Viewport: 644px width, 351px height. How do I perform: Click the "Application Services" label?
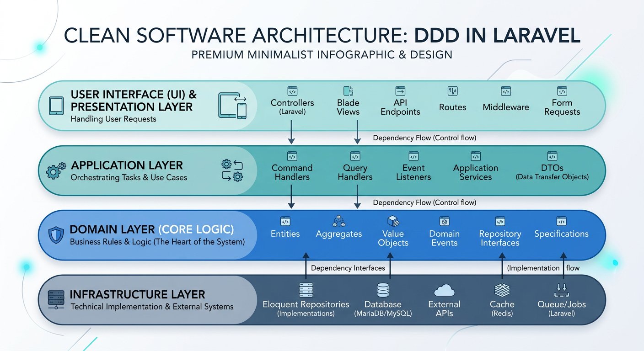(x=475, y=172)
